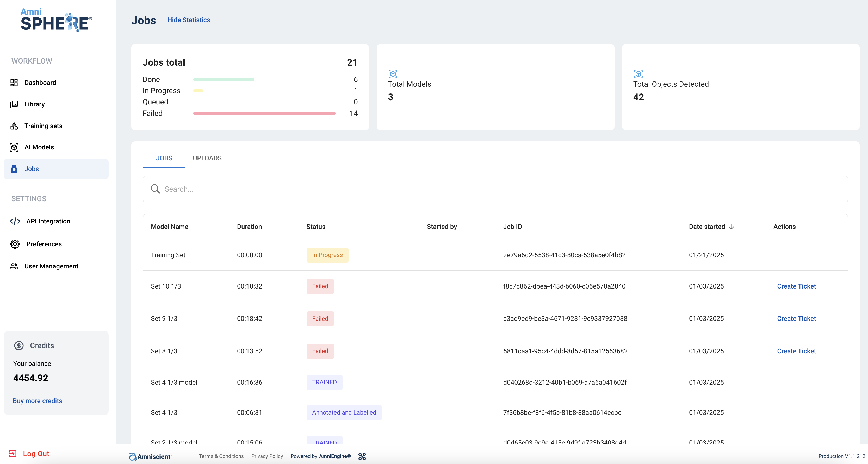Create Ticket for Set 10 1/3
Screen dimensions: 868x464
point(796,286)
